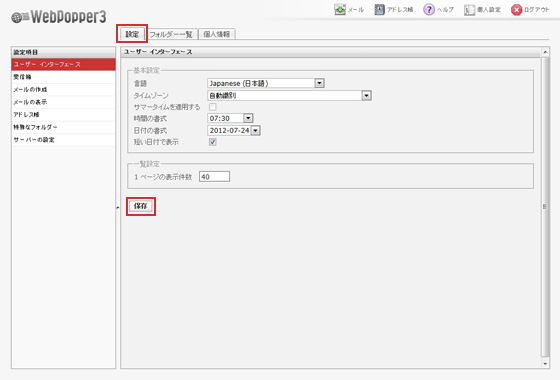Click the ヘルプ question mark icon
This screenshot has height=380, width=560.
coord(429,10)
